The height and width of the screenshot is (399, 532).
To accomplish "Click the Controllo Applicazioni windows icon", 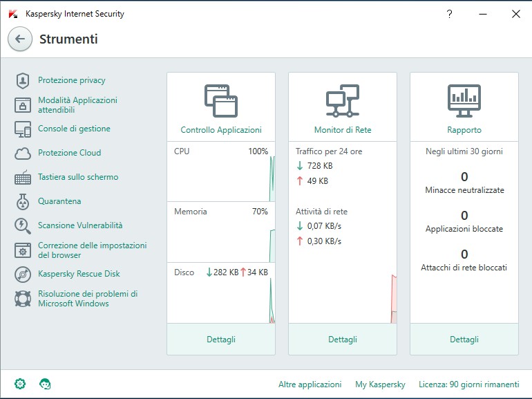I will coord(221,101).
